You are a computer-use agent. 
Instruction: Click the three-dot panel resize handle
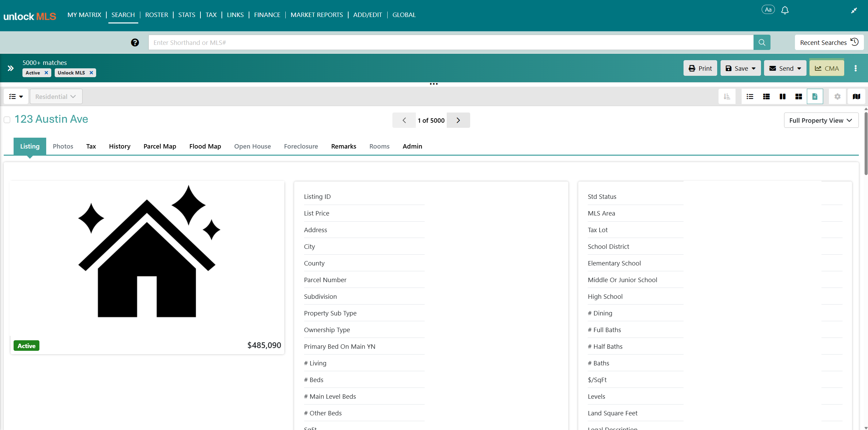click(x=434, y=84)
